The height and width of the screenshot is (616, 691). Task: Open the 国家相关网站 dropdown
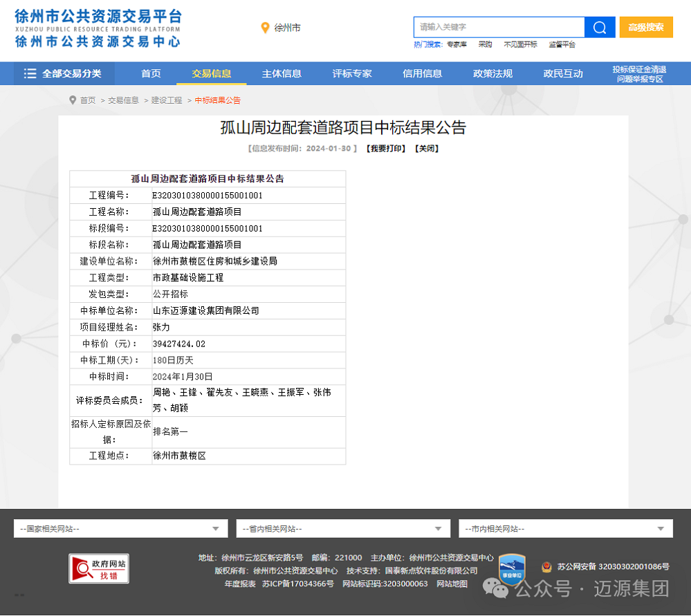121,528
